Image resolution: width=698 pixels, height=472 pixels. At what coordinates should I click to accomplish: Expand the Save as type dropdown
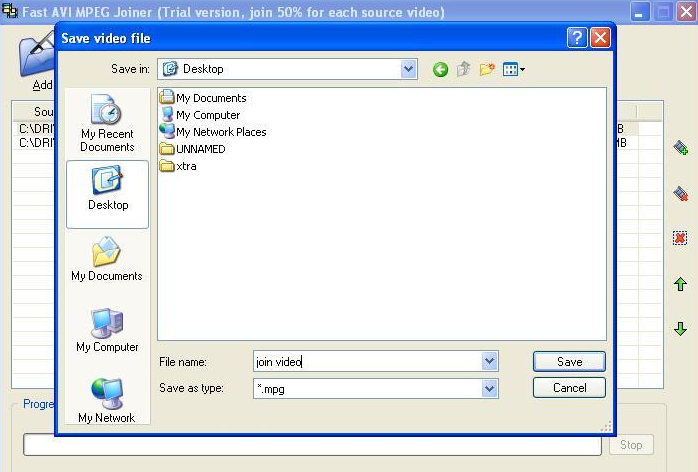pyautogui.click(x=489, y=389)
